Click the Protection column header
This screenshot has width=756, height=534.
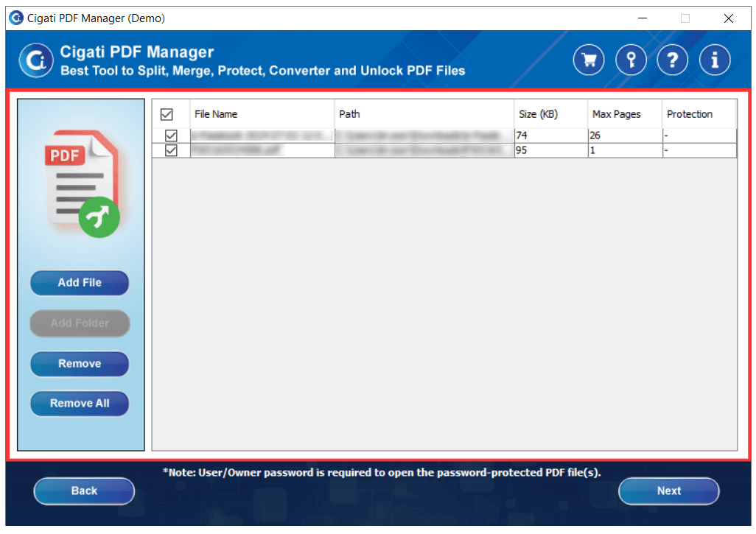coord(699,114)
